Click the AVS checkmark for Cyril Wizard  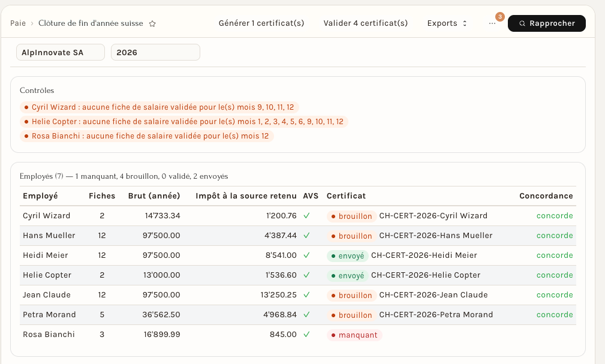(306, 216)
